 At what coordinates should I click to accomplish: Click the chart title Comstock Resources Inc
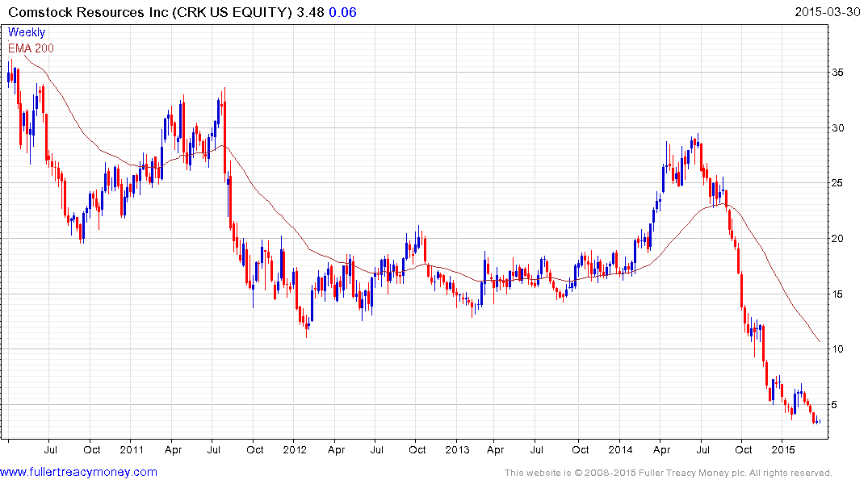[88, 12]
